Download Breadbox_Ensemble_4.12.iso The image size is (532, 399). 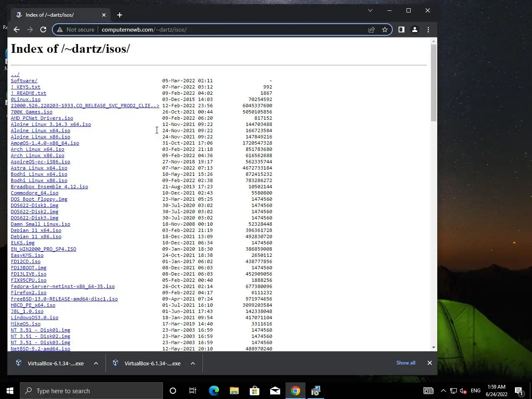(49, 187)
